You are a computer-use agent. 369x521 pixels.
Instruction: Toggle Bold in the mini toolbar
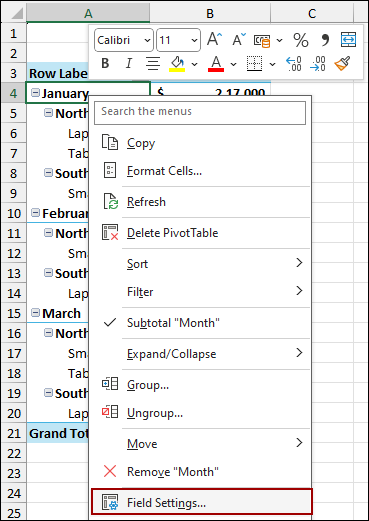click(105, 63)
